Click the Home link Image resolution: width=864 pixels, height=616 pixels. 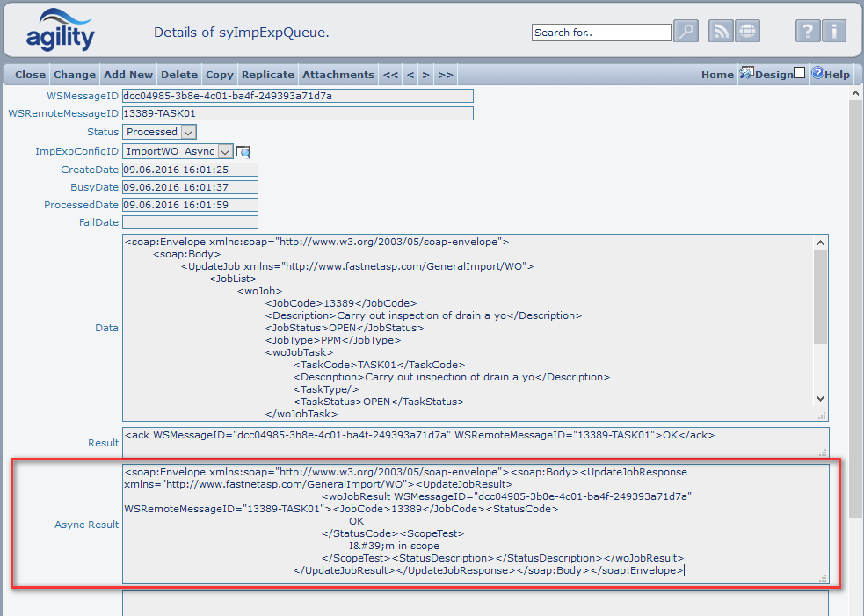tap(717, 75)
